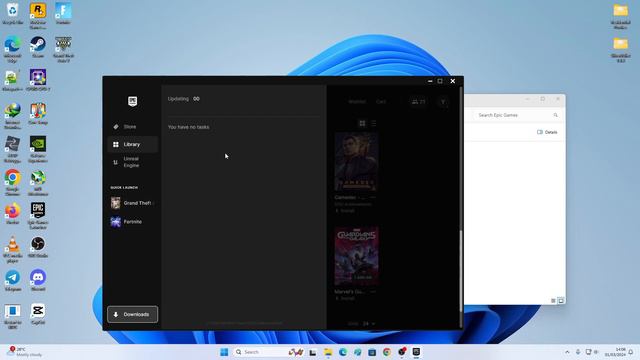Select the CapCut desktop icon
The width and height of the screenshot is (640, 360).
click(x=38, y=314)
